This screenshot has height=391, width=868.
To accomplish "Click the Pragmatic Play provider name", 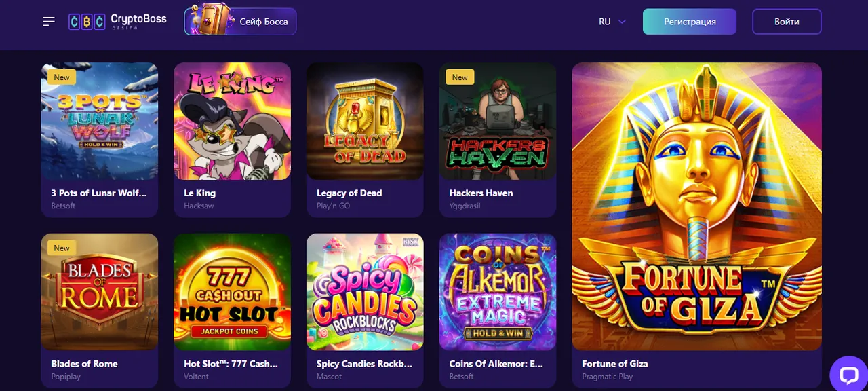I will tap(607, 376).
